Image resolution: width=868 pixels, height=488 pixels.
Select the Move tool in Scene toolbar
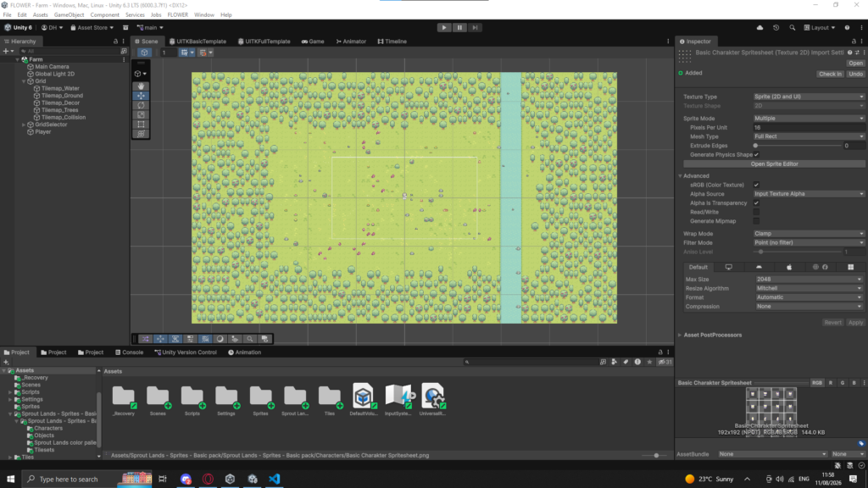click(142, 96)
